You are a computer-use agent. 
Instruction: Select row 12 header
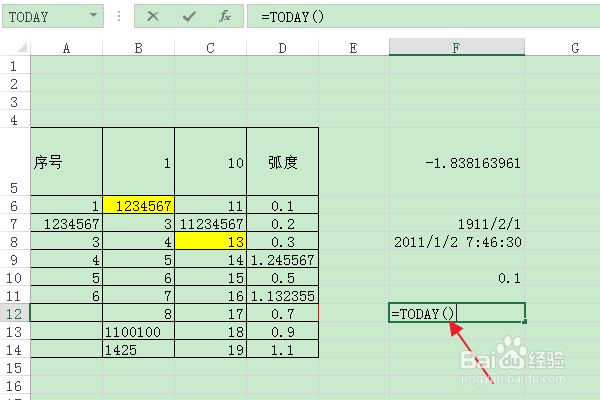pos(15,313)
